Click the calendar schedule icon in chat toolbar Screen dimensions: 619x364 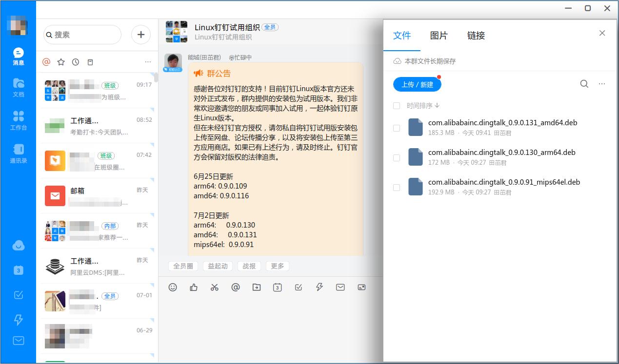(x=278, y=287)
